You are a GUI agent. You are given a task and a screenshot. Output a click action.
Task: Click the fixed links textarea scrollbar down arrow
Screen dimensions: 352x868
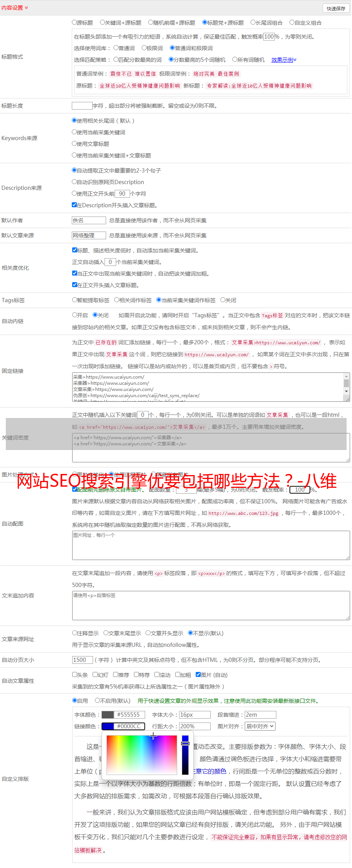346,391
